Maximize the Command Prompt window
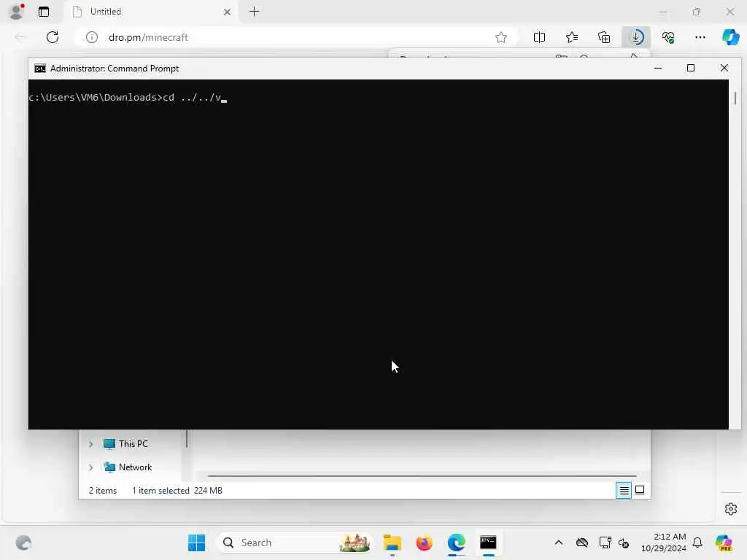747x560 pixels. pyautogui.click(x=691, y=68)
